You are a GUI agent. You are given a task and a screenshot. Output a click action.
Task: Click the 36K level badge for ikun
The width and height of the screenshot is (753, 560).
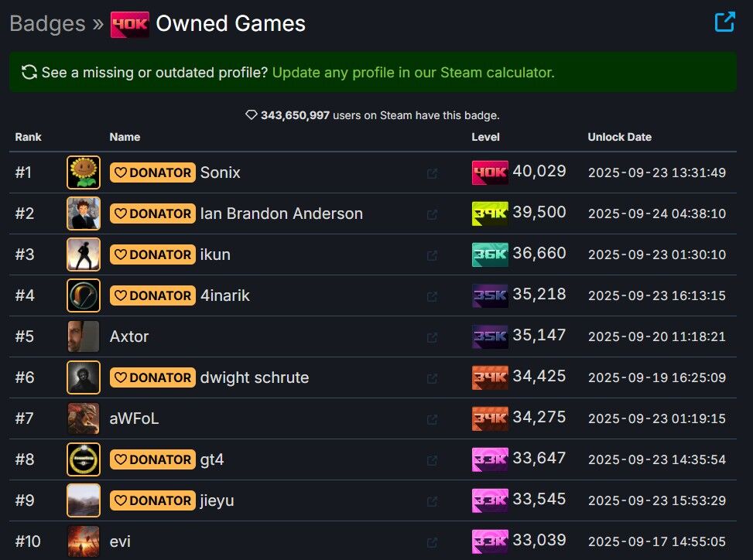(490, 254)
